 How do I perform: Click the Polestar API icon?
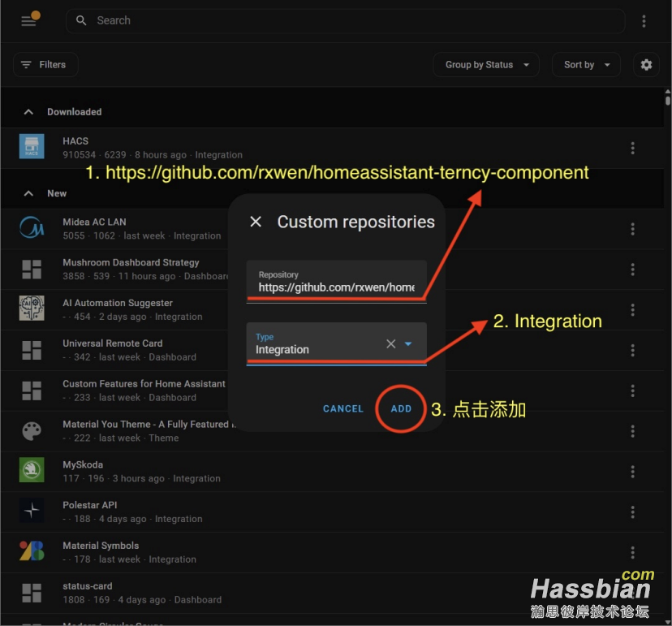[32, 510]
